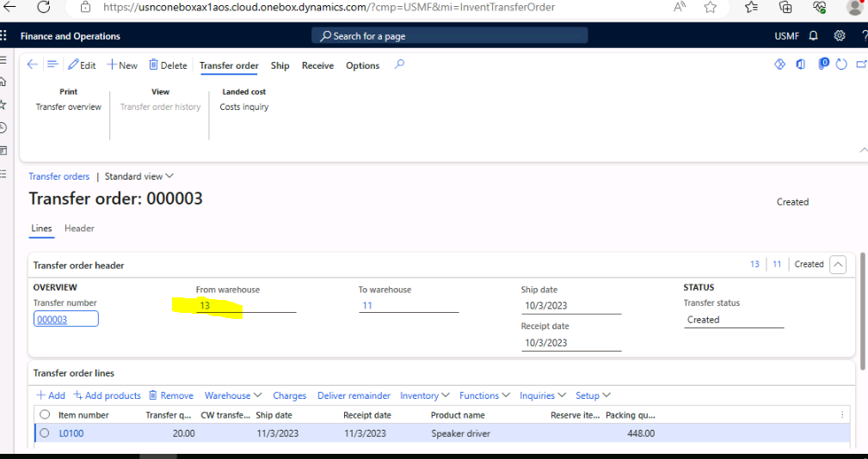This screenshot has width=868, height=459.
Task: Open the Setup dropdown menu
Action: coord(593,395)
